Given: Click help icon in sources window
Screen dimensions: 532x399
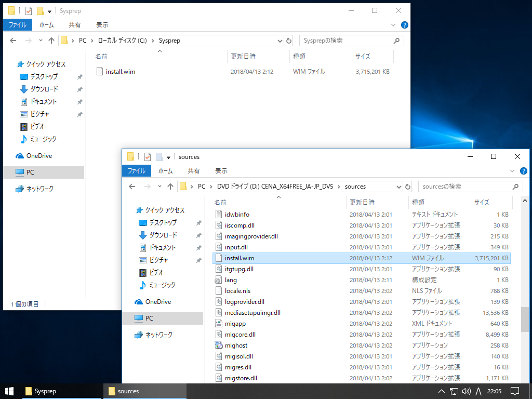Looking at the screenshot, I should (524, 170).
